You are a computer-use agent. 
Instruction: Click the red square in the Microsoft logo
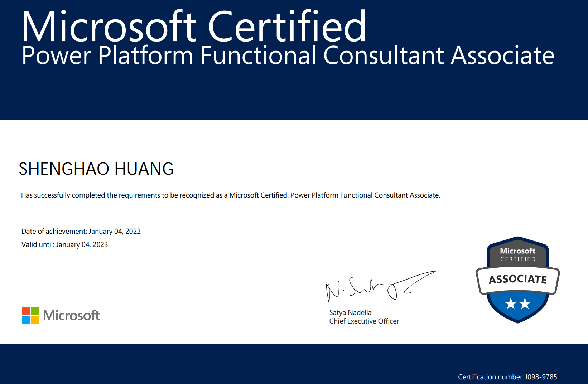click(25, 310)
